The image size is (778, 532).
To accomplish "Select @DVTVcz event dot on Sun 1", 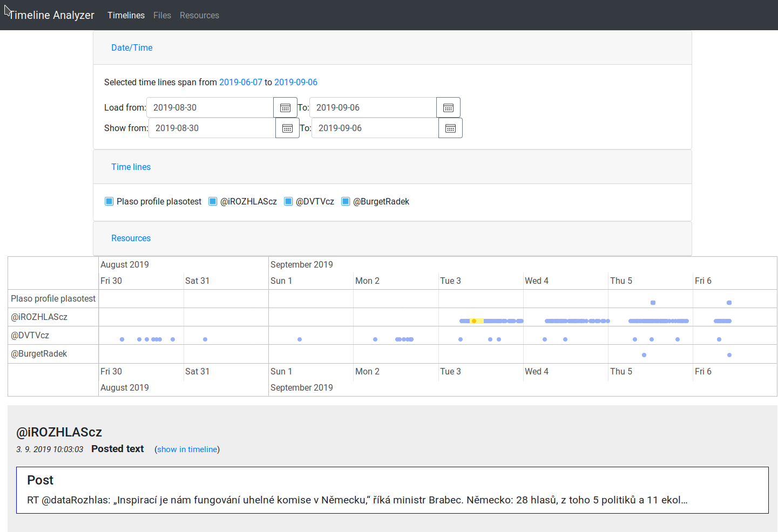I will 300,339.
